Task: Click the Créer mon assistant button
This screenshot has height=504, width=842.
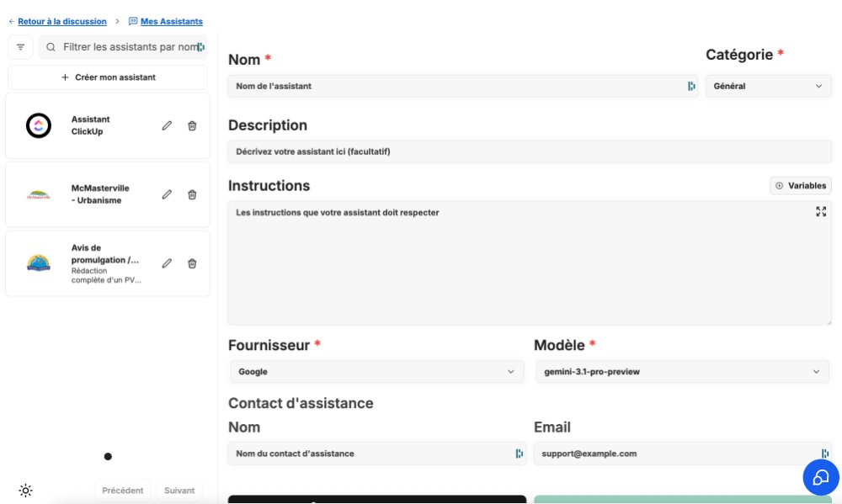Action: pyautogui.click(x=108, y=77)
